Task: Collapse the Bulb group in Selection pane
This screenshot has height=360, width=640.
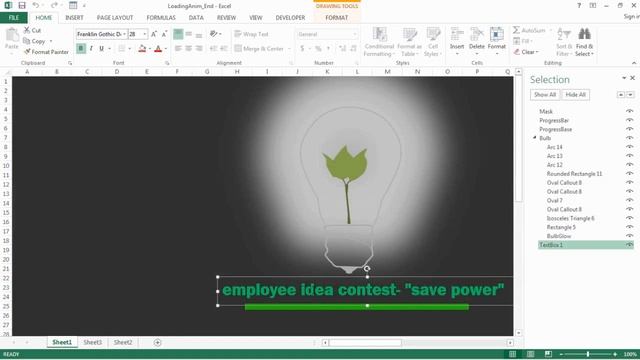Action: (534, 138)
